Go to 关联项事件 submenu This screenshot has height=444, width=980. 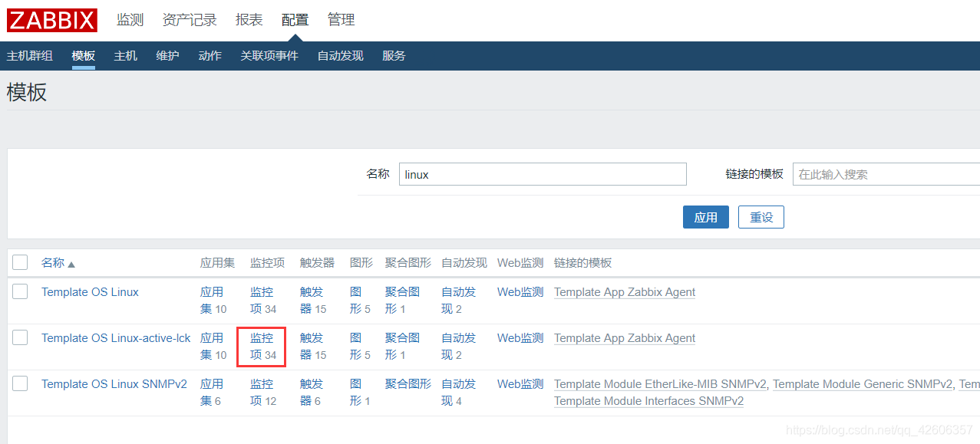click(x=269, y=56)
